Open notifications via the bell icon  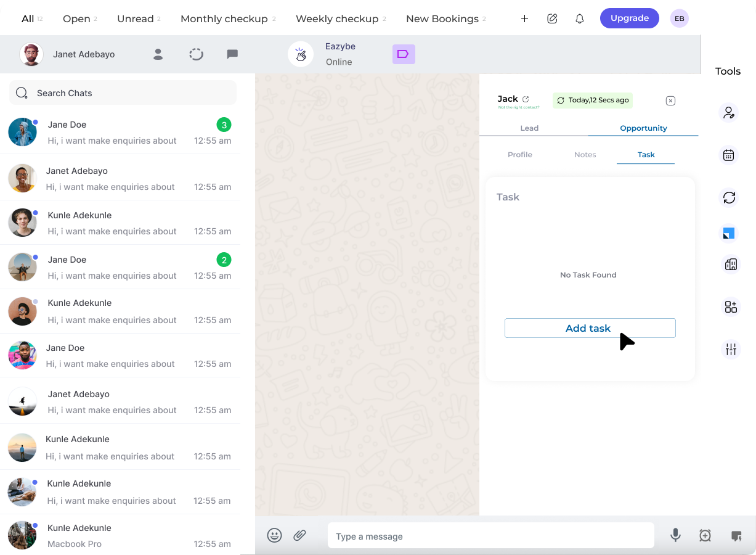[x=579, y=18]
